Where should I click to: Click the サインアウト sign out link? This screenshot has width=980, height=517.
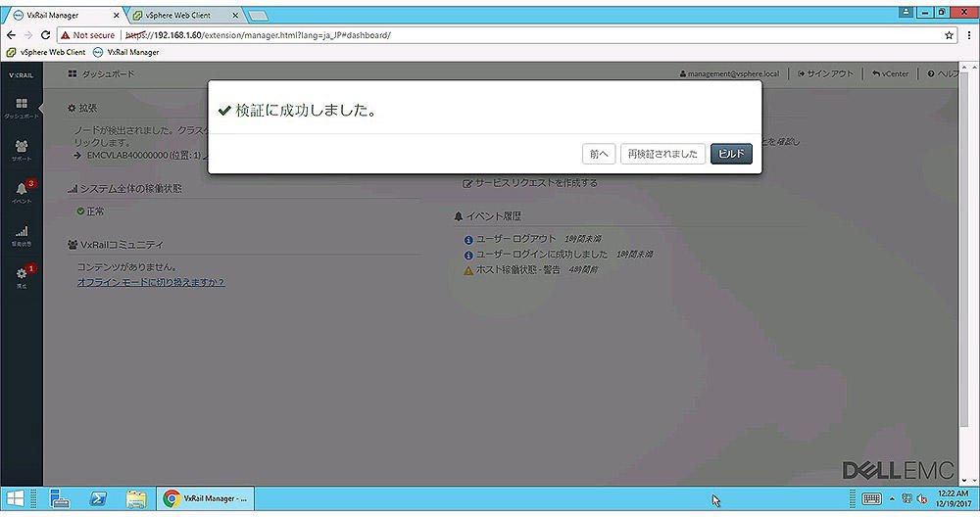825,73
